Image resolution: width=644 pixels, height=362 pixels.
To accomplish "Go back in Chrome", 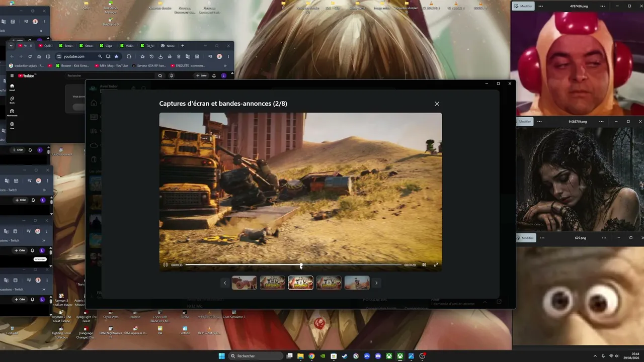I will click(12, 56).
